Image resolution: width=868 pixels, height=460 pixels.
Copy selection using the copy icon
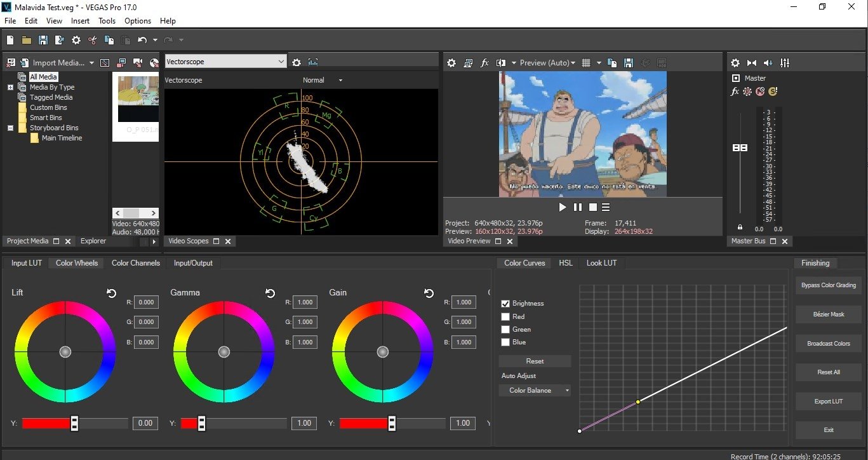point(109,40)
